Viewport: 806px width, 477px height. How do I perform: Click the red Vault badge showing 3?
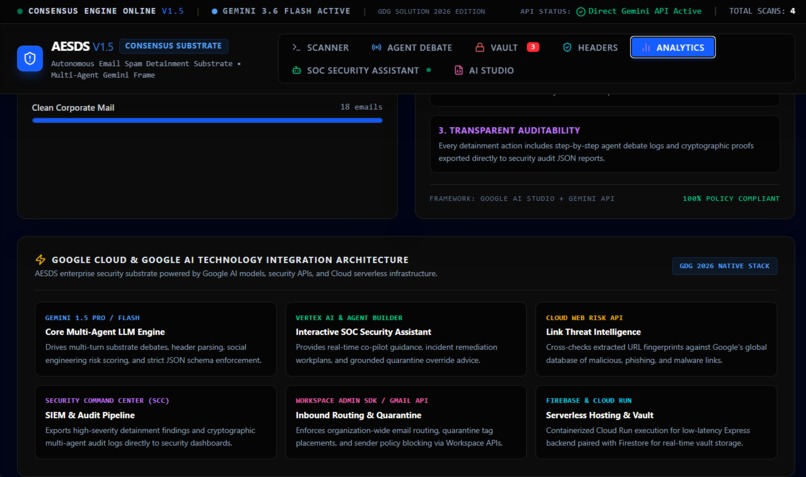click(x=533, y=47)
